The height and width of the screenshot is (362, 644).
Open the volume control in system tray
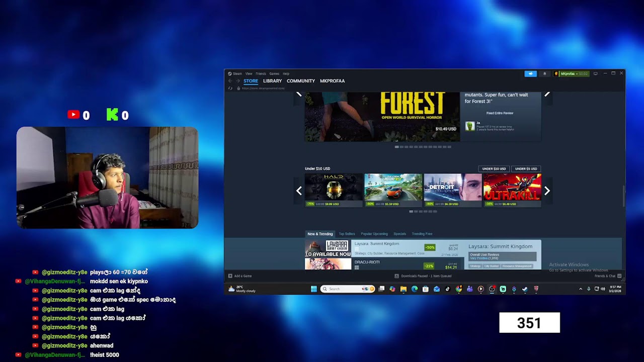point(603,289)
